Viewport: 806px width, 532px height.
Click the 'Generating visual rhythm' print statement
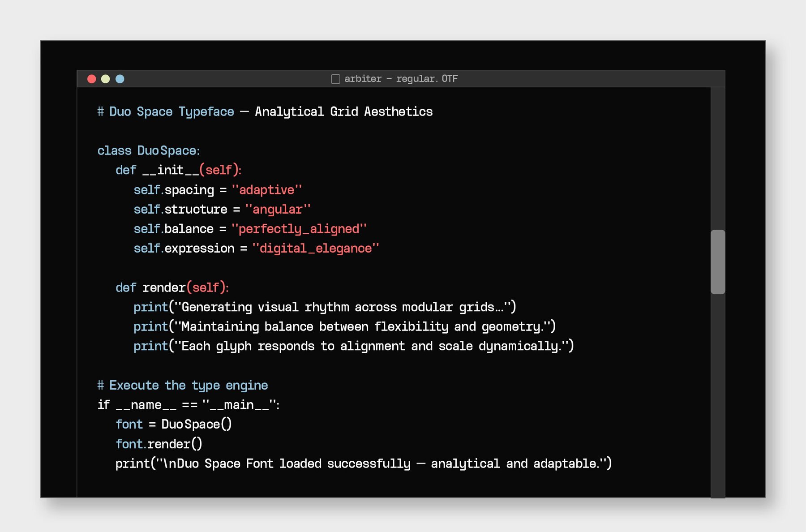point(325,307)
